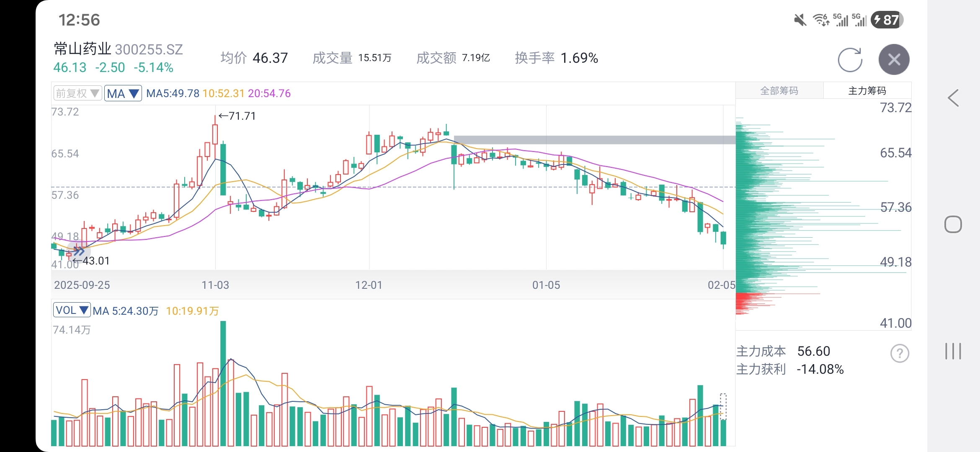The height and width of the screenshot is (452, 980).
Task: Tap the 71.71 high price marker
Action: pyautogui.click(x=237, y=116)
